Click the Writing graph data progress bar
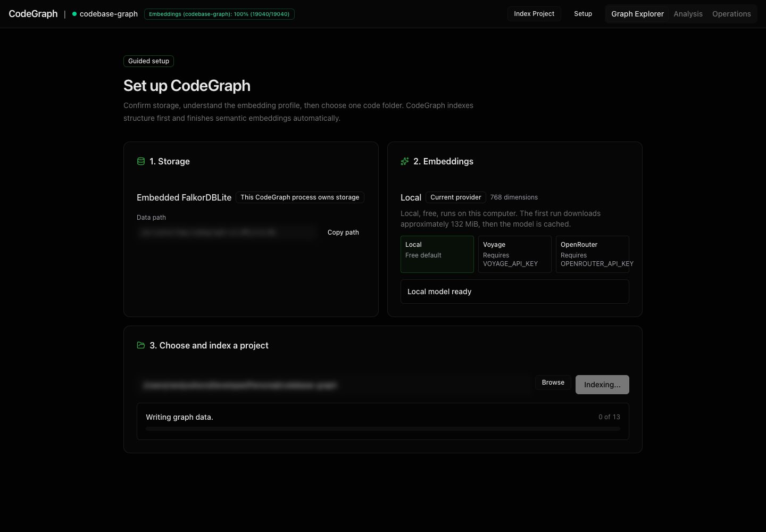The width and height of the screenshot is (766, 532). pos(383,428)
